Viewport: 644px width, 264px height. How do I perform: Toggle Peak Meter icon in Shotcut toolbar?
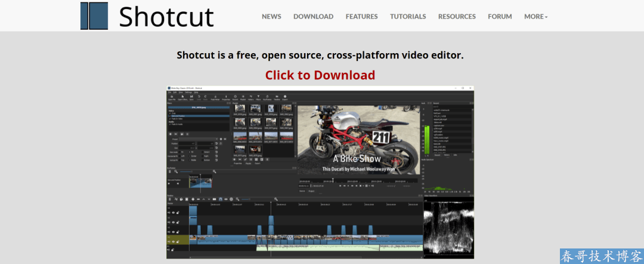[215, 96]
